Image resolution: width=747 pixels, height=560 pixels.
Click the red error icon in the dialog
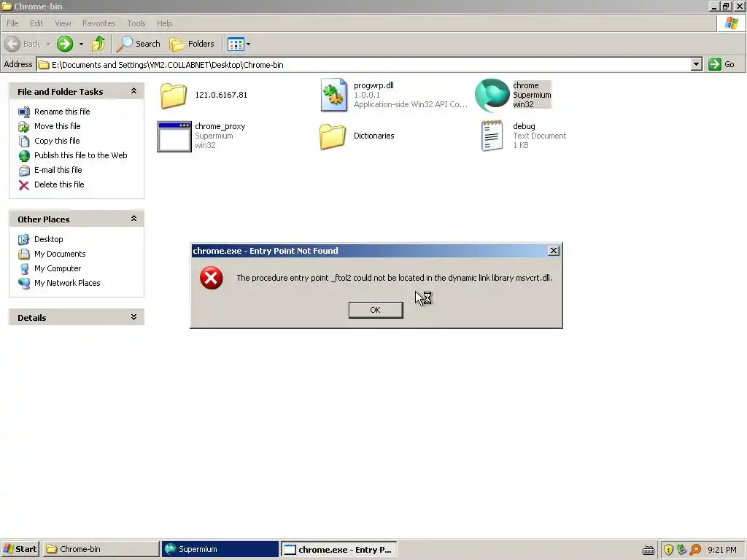coord(211,278)
